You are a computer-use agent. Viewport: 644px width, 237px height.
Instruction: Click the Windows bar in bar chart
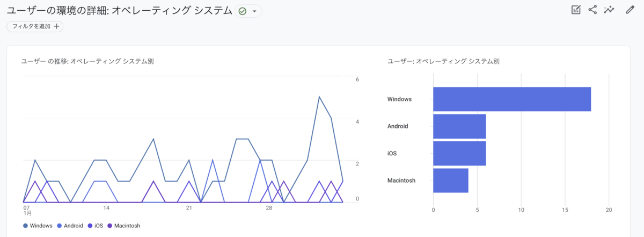tap(512, 99)
